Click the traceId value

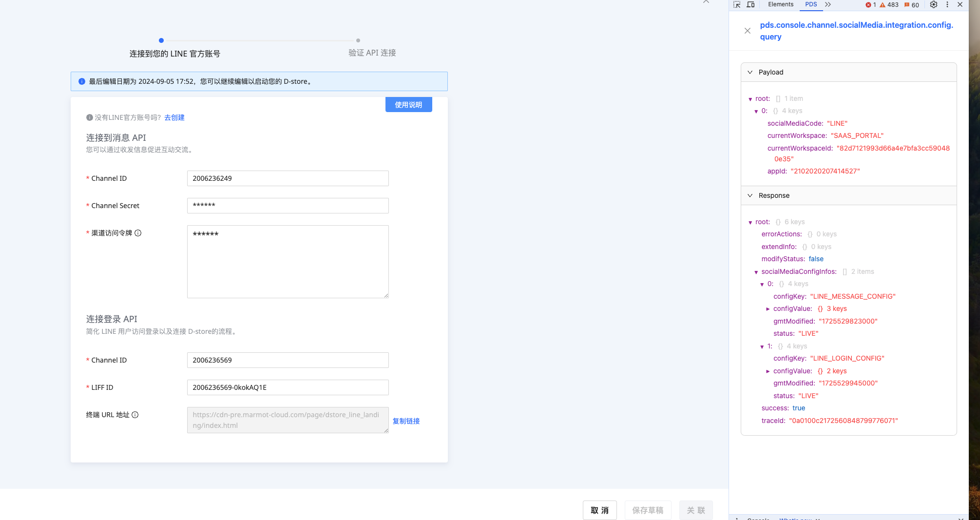[x=844, y=421]
